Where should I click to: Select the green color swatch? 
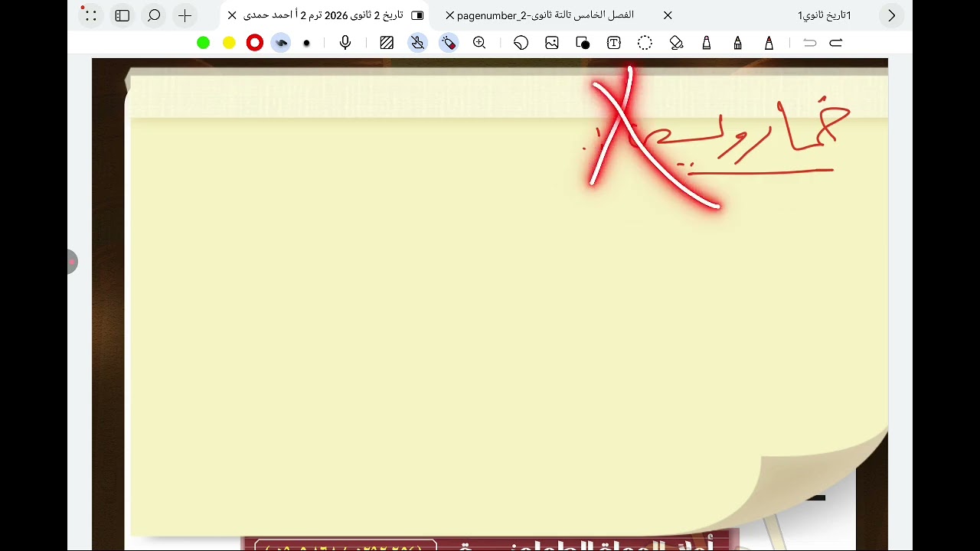203,43
